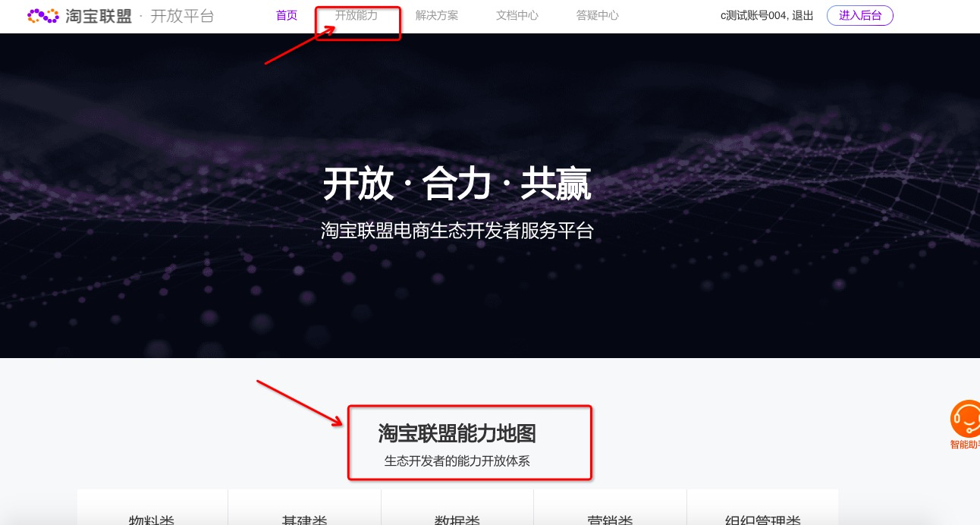Click the 生态开发者的能力开放体系 text

457,461
